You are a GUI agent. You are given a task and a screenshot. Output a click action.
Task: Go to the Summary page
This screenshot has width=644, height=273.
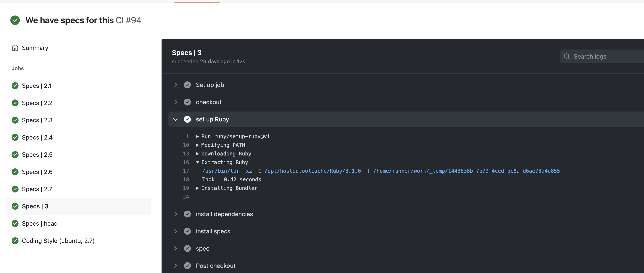[x=35, y=48]
